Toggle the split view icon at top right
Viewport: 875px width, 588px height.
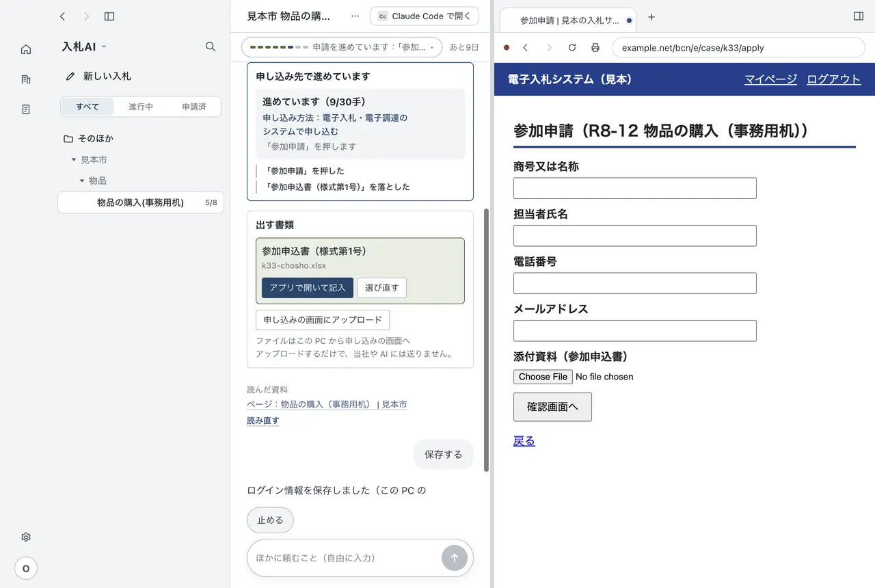pos(859,16)
